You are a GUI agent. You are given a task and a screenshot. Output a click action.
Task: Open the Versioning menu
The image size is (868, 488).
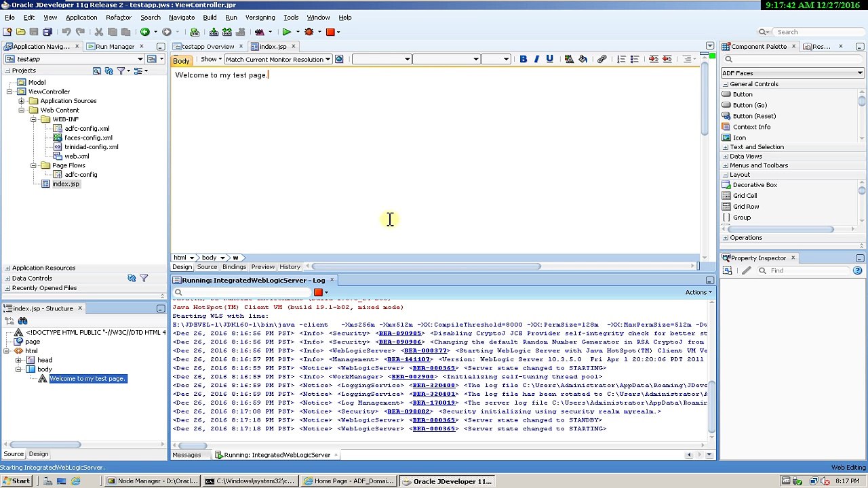point(260,17)
